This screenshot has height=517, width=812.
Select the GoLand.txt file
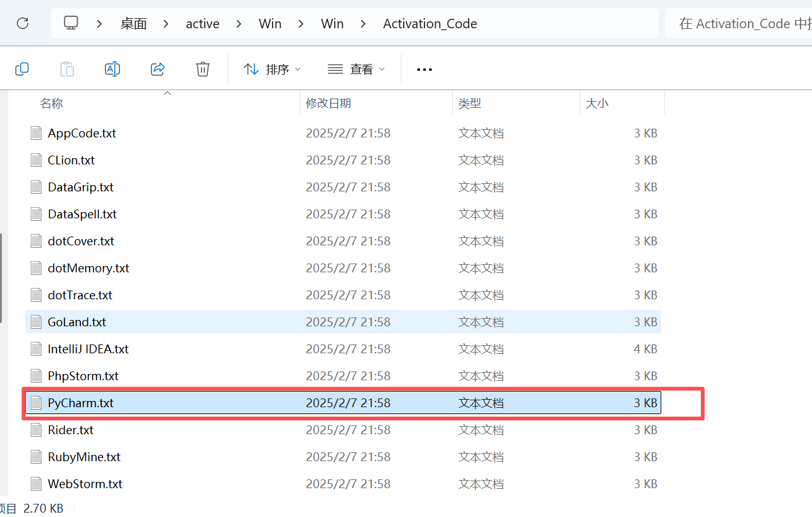pyautogui.click(x=343, y=322)
